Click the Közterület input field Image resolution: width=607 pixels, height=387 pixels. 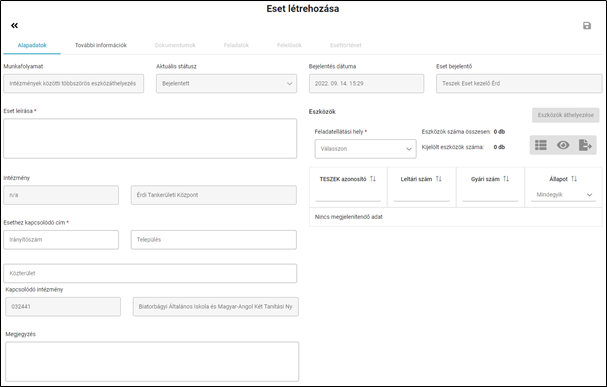click(x=150, y=273)
